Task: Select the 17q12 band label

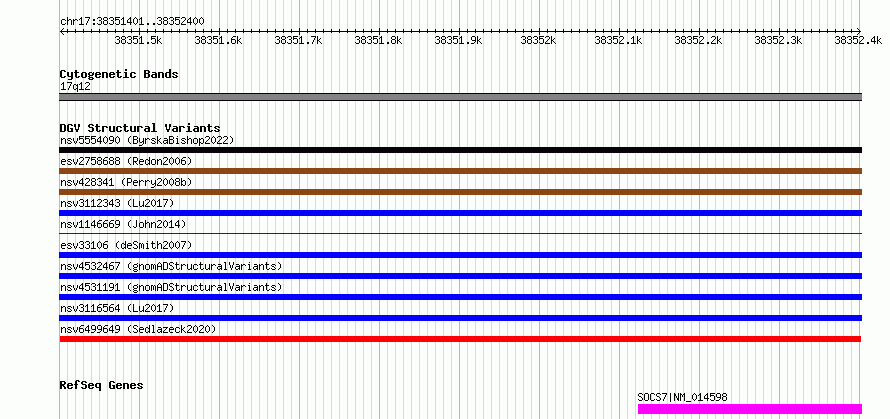Action: pos(75,87)
